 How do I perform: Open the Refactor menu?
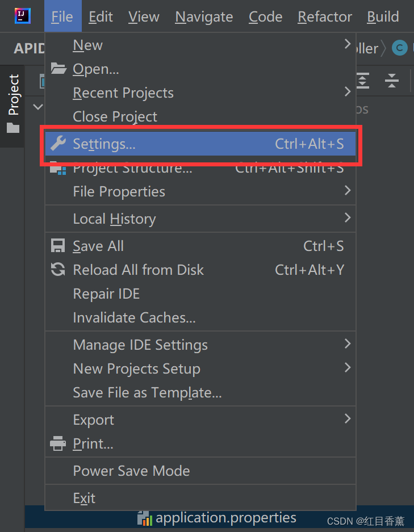point(324,16)
